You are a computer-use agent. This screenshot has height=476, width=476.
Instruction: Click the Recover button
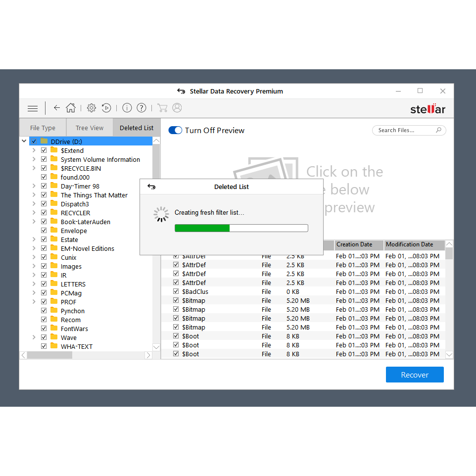coord(415,375)
